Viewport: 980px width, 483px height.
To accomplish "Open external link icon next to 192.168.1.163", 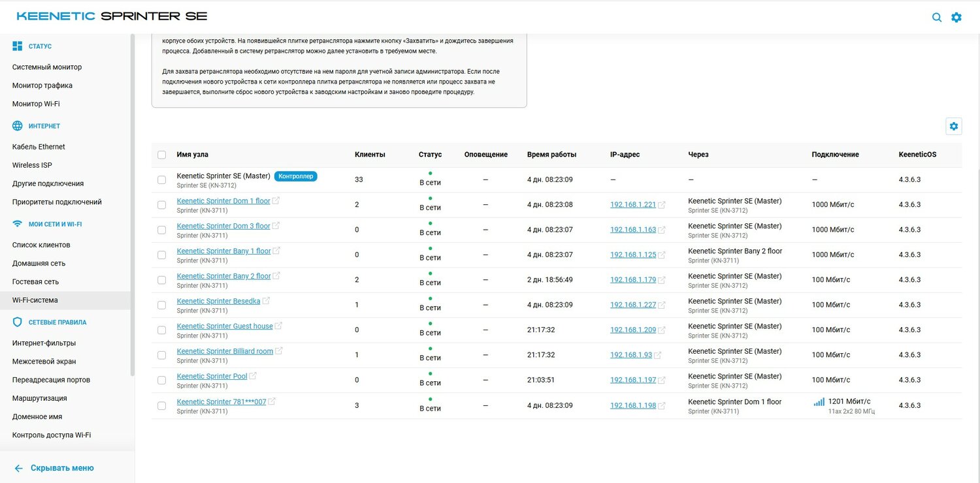I will 662,230.
